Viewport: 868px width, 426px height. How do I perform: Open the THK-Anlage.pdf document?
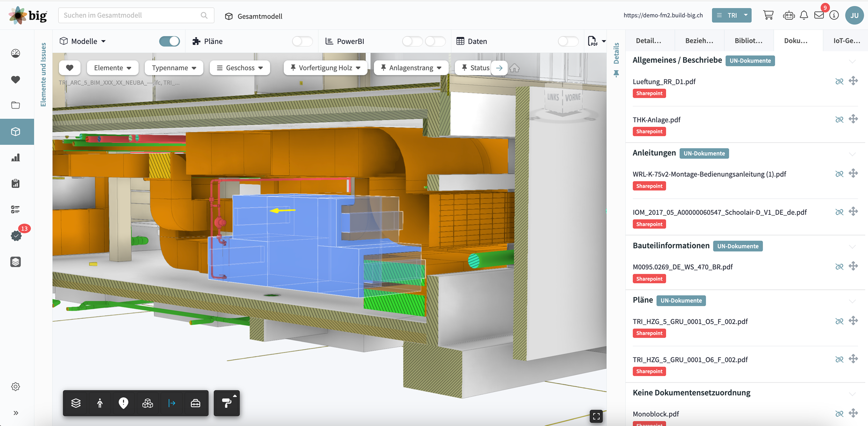click(x=656, y=119)
